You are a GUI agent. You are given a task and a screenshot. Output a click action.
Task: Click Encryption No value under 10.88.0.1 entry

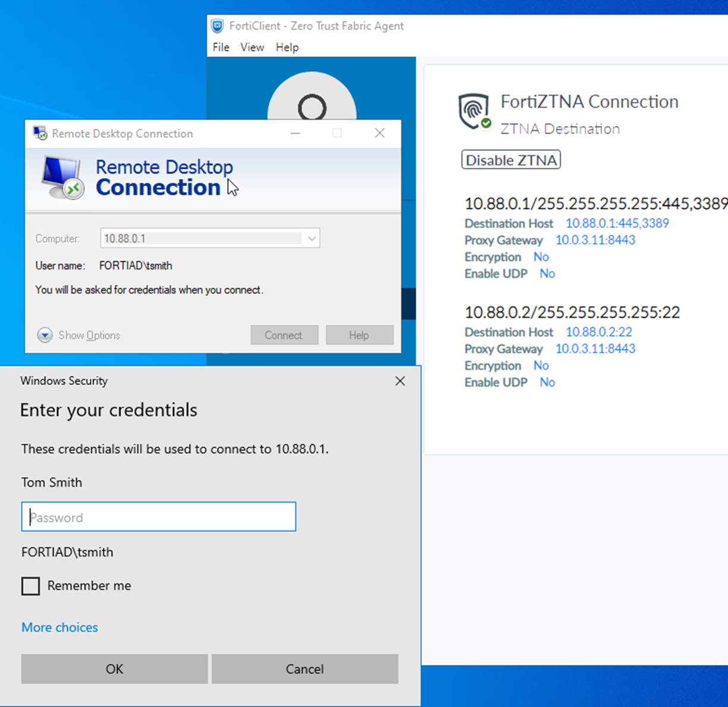coord(541,257)
